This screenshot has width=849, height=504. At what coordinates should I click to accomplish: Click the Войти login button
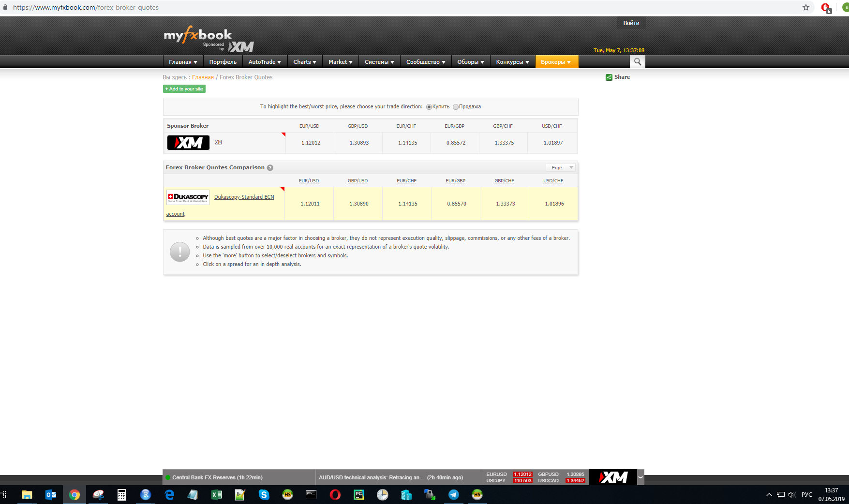click(x=631, y=23)
